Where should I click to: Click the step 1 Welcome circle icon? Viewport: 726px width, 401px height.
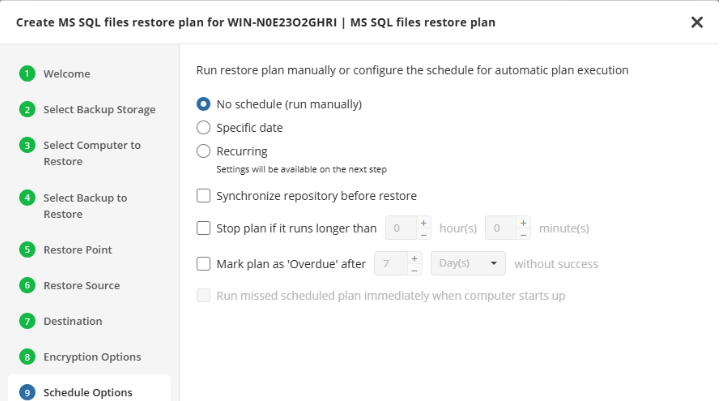point(27,74)
